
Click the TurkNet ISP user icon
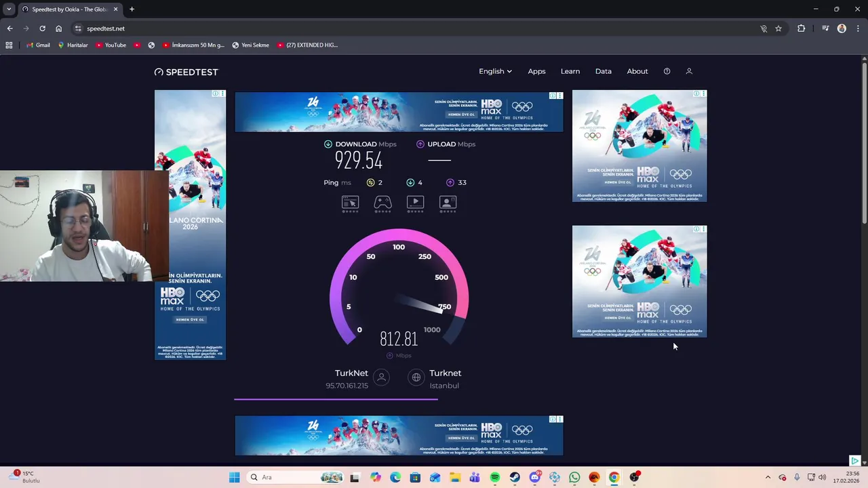[x=381, y=378]
